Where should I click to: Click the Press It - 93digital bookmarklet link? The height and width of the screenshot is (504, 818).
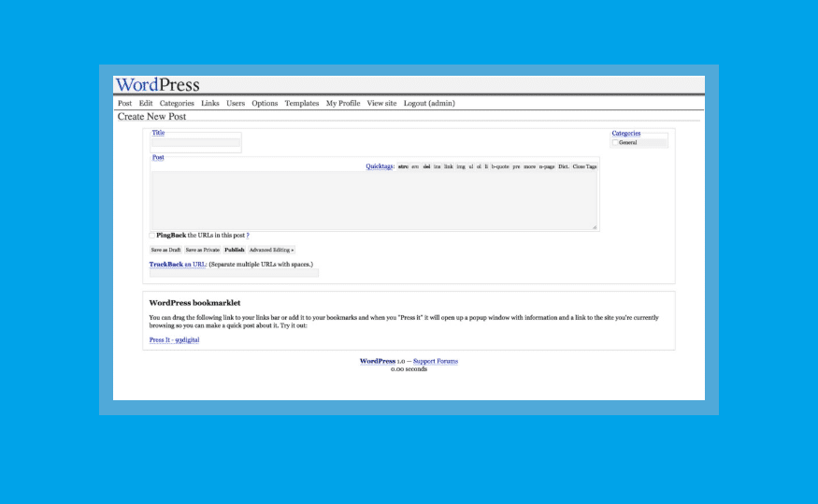(x=174, y=339)
